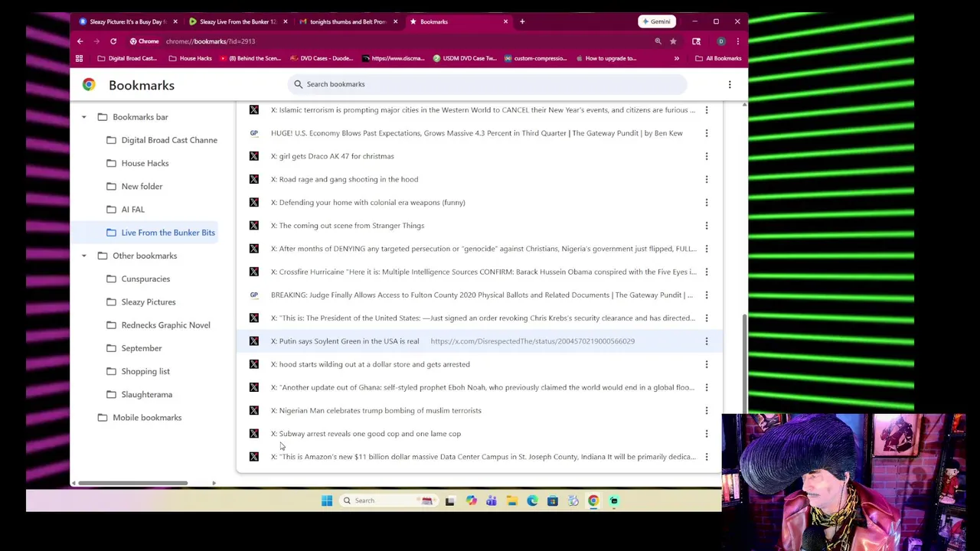Select Slaughterama folder in sidebar
Screen dimensions: 980x551
(139, 394)
